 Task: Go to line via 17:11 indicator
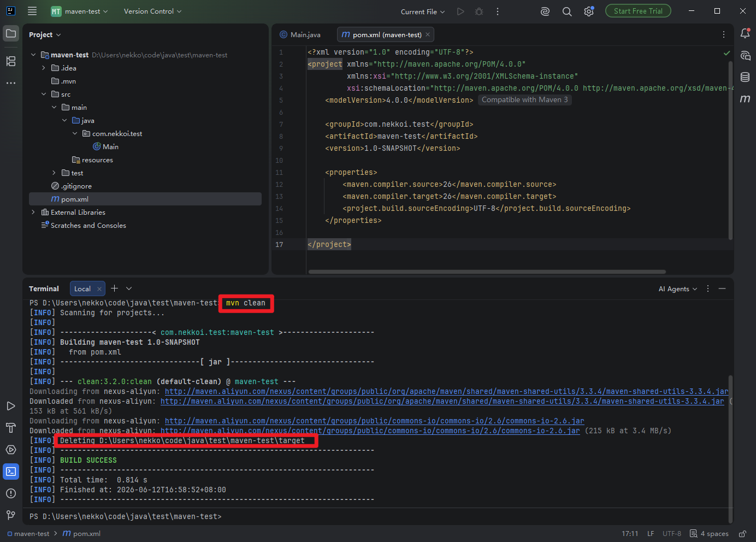[x=630, y=534]
